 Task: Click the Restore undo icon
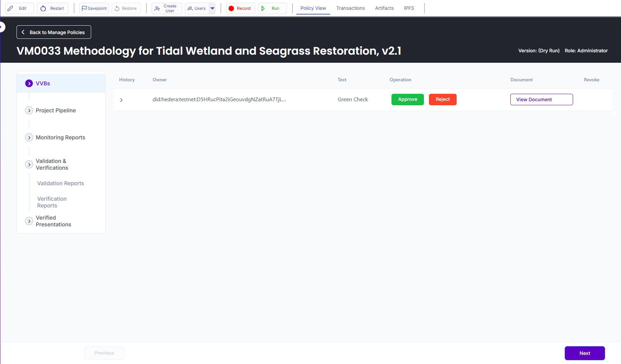[x=117, y=8]
